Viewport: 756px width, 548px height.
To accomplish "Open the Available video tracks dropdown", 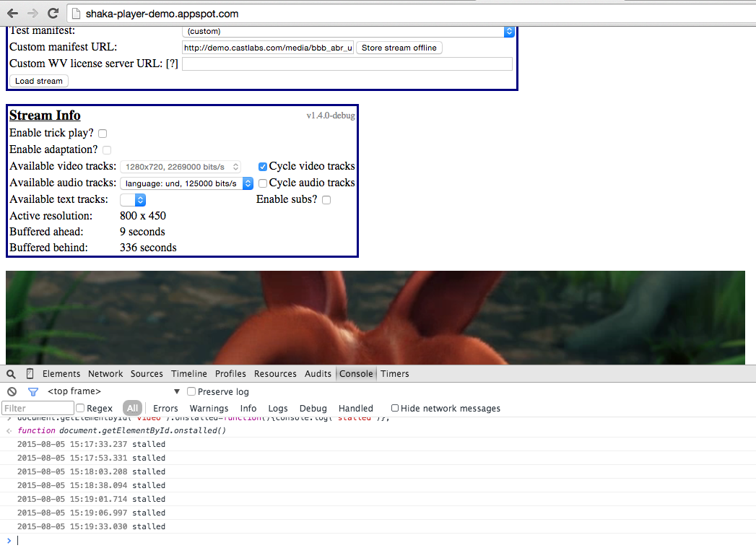I will coord(181,167).
